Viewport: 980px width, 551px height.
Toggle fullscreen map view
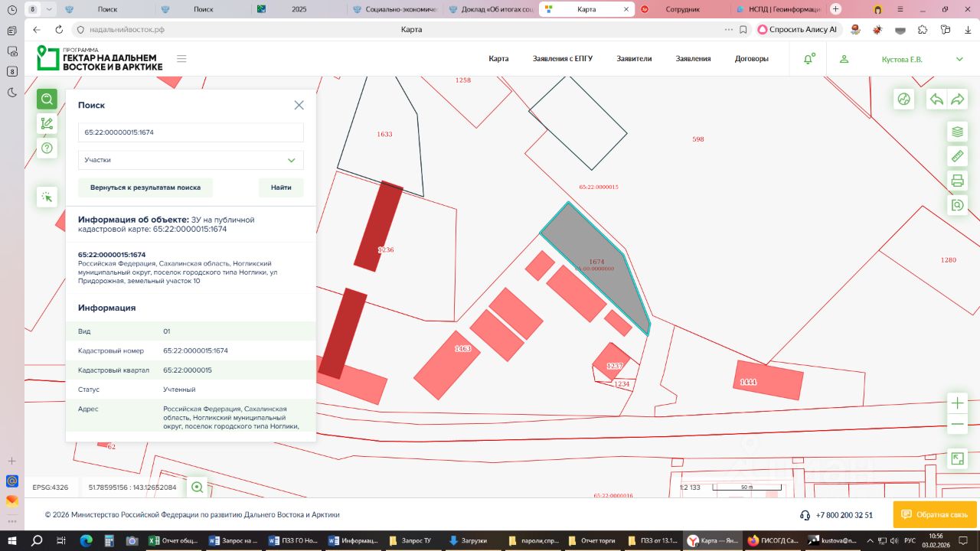click(957, 458)
